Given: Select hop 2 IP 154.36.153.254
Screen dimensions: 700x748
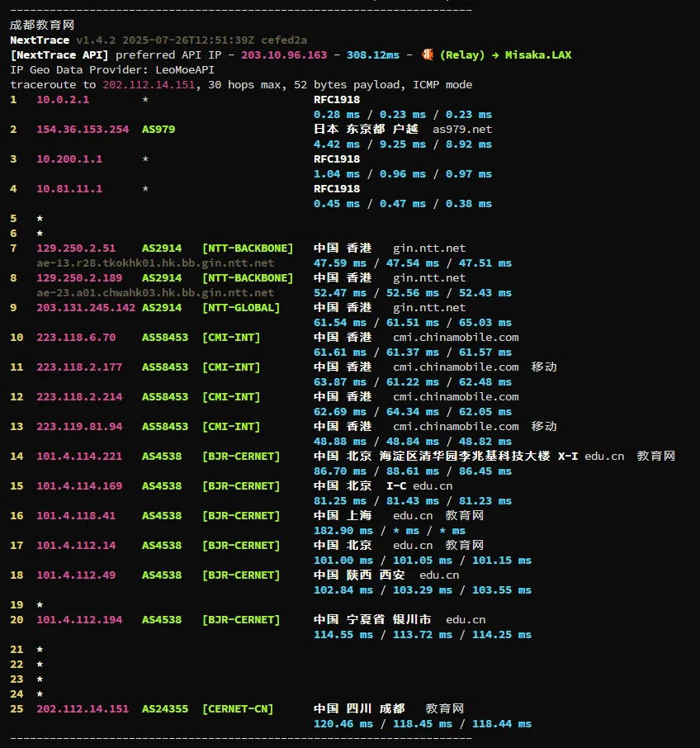Looking at the screenshot, I should (83, 130).
